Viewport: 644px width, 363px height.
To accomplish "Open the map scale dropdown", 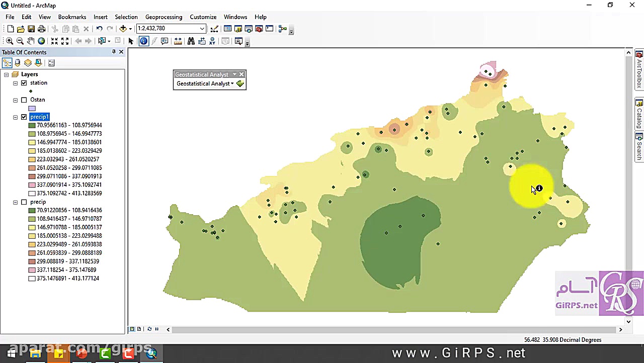I will [x=202, y=29].
